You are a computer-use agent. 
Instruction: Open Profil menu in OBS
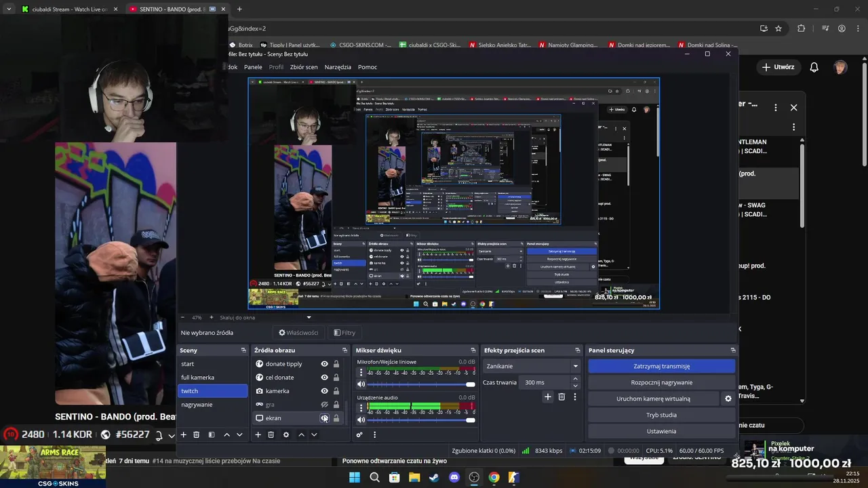[x=276, y=67]
